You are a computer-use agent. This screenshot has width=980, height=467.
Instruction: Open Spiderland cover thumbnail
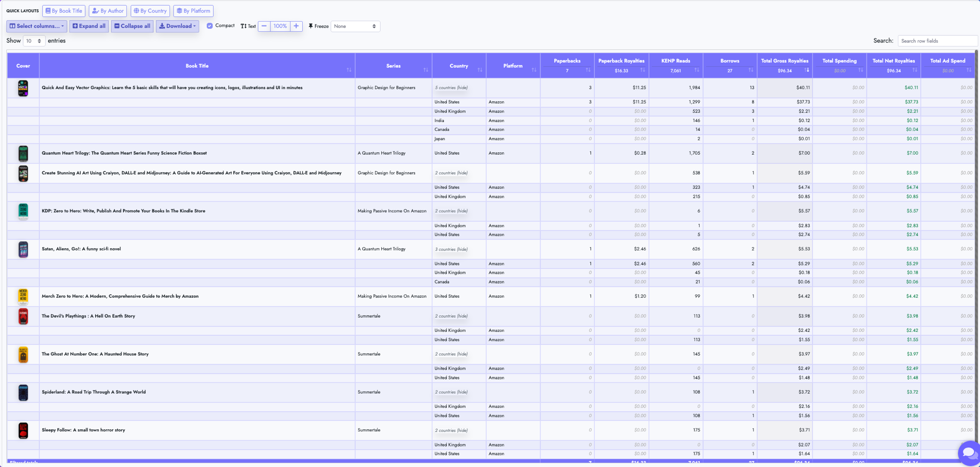[23, 393]
